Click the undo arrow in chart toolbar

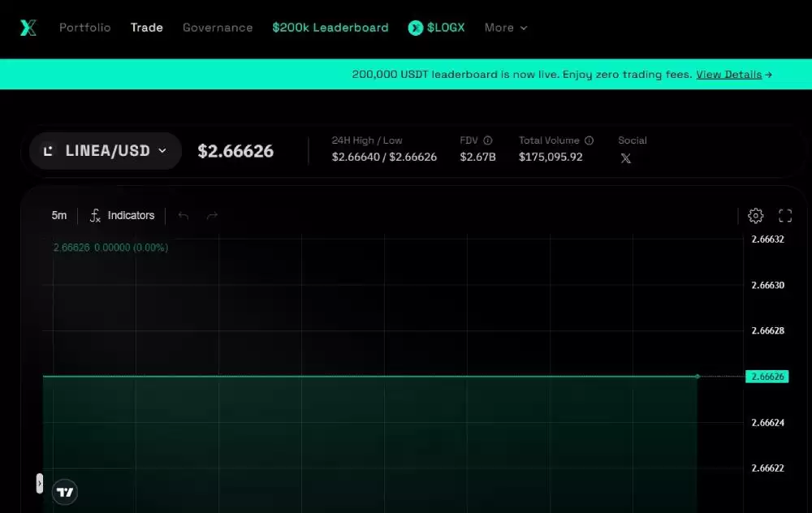pos(184,215)
